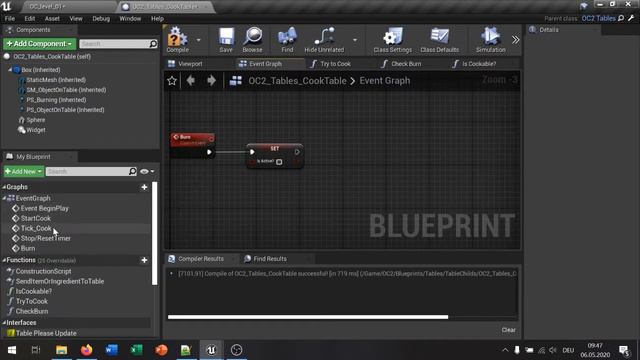
Task: Save the blueprint asset
Action: (226, 40)
